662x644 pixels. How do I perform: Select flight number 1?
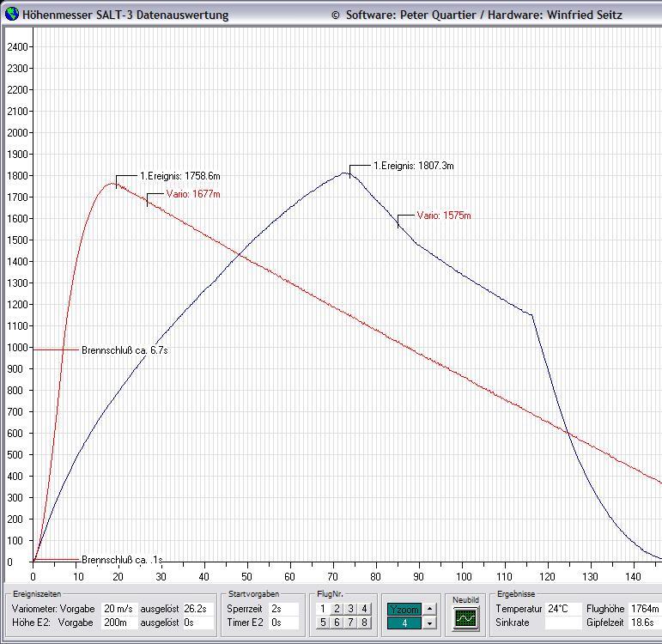[x=323, y=609]
